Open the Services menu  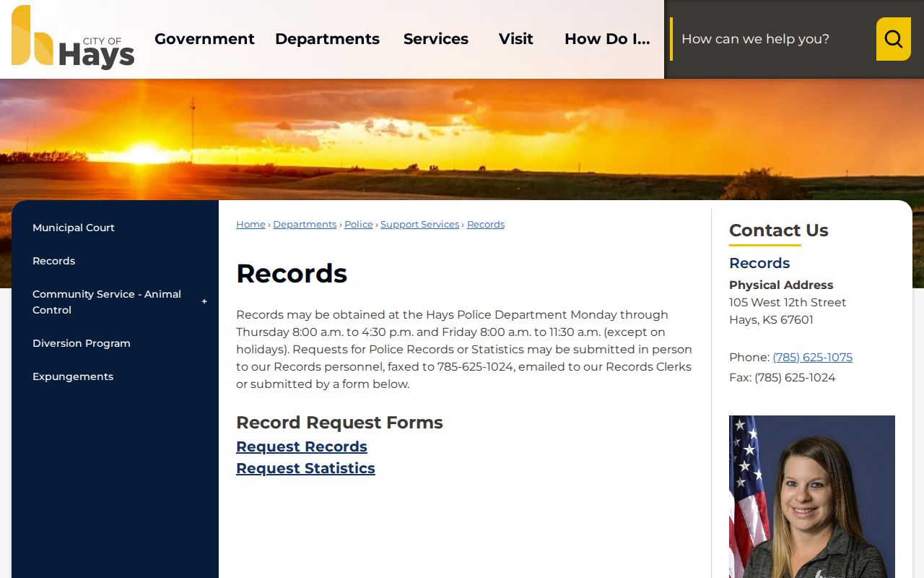tap(436, 39)
